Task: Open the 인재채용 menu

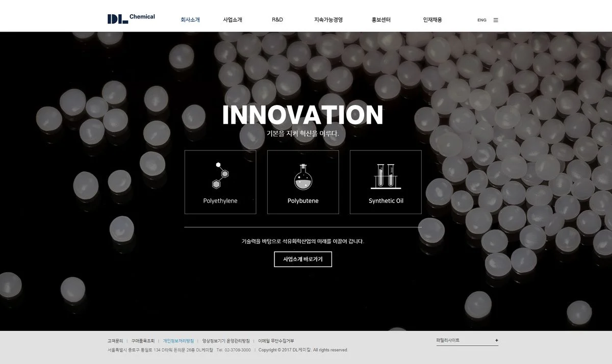Action: pos(432,20)
